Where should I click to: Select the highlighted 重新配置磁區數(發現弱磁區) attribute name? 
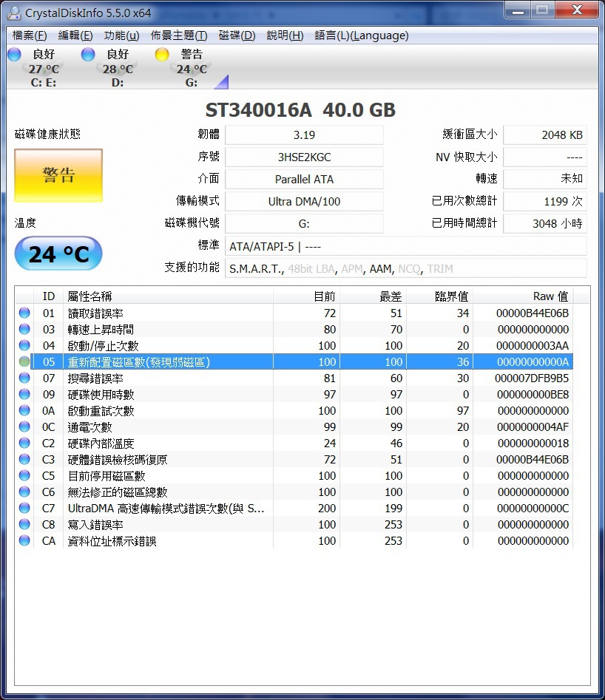pyautogui.click(x=139, y=362)
